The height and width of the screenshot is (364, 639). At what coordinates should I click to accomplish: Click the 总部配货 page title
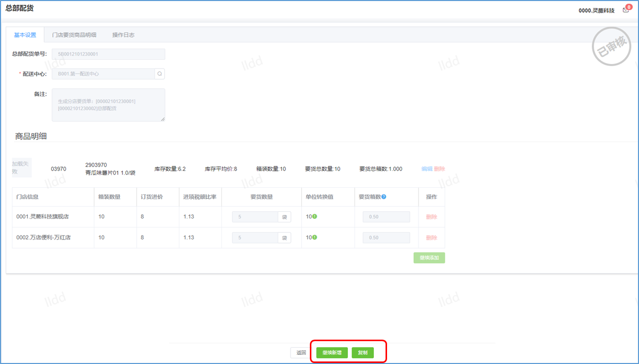click(x=19, y=9)
